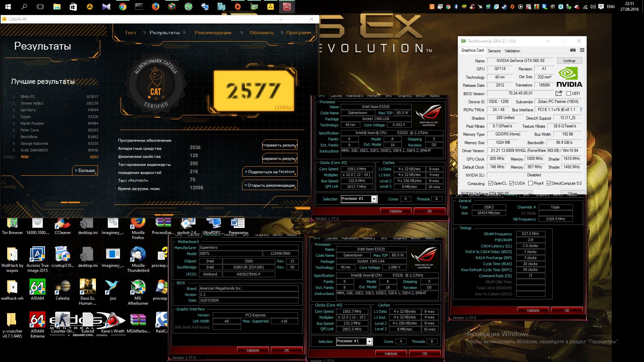Switch to the Sensors tab in GPU-Z

pyautogui.click(x=494, y=51)
